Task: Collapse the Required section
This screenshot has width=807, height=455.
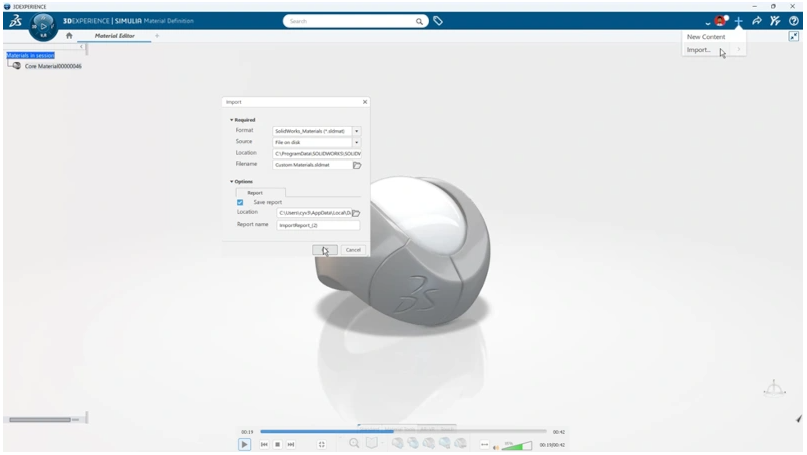Action: pos(232,120)
